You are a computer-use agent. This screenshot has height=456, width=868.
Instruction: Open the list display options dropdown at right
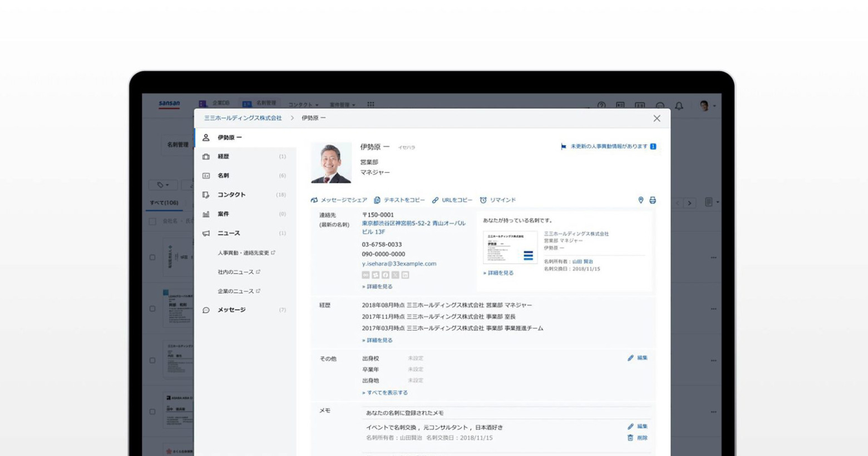pos(711,202)
